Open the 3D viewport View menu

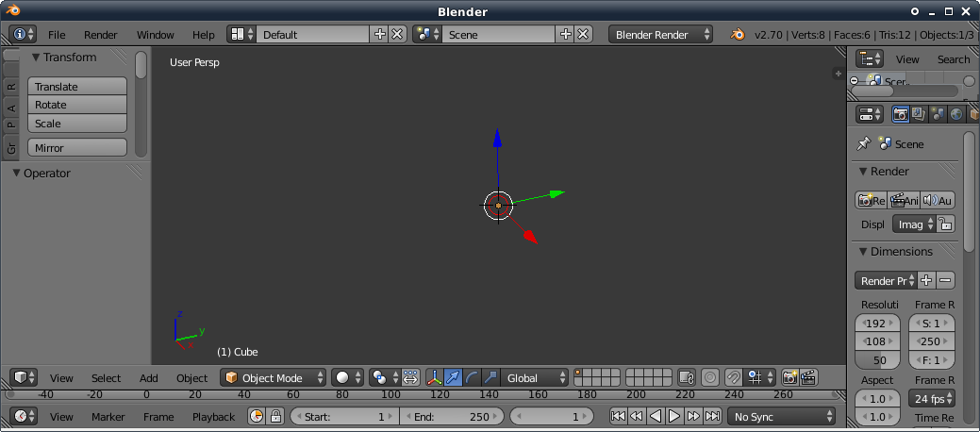(x=61, y=378)
